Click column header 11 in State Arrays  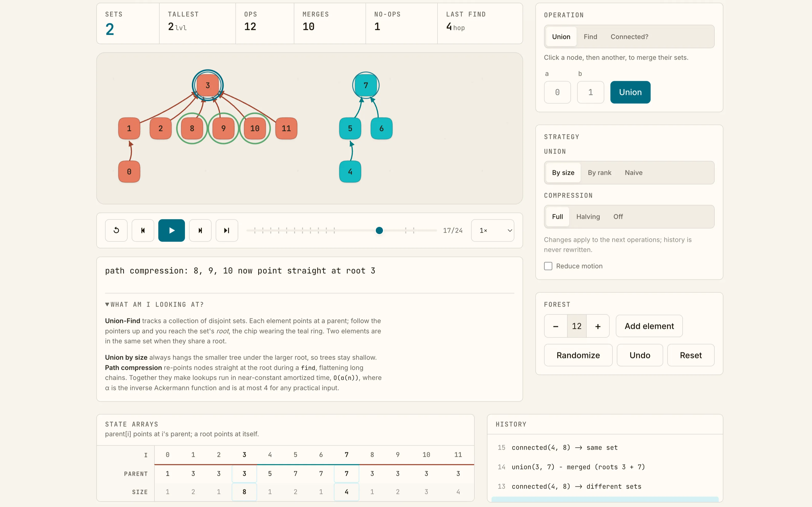point(458,455)
